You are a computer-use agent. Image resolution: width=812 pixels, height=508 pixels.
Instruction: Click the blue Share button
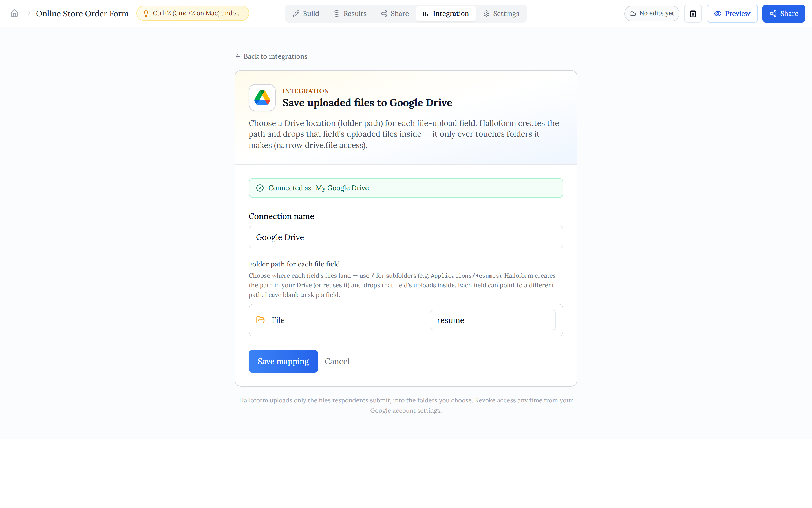(784, 14)
